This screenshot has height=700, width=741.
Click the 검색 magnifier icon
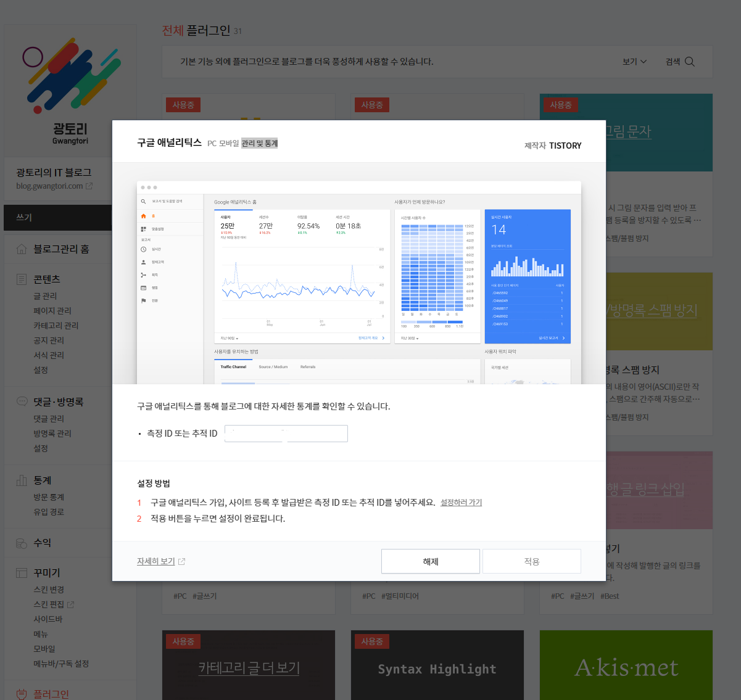point(690,62)
